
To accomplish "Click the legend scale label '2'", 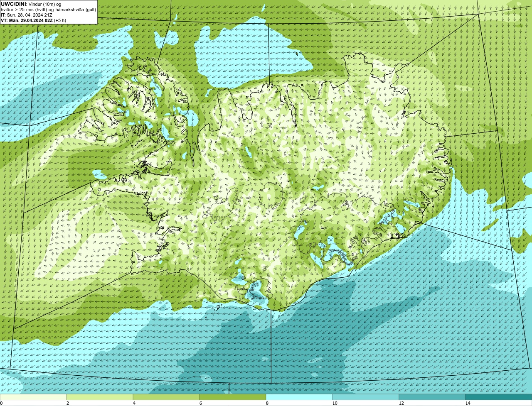I will (x=67, y=403).
